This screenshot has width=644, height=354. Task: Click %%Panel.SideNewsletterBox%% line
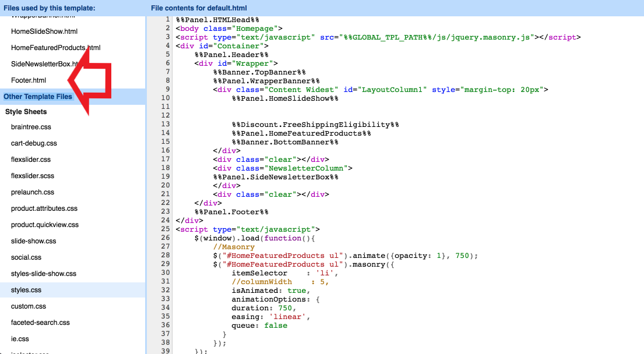pyautogui.click(x=276, y=177)
